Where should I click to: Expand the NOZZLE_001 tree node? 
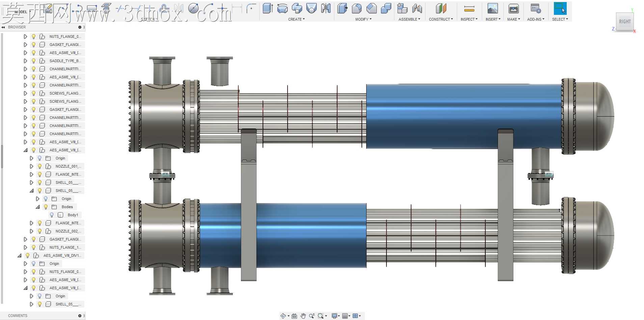pyautogui.click(x=31, y=166)
